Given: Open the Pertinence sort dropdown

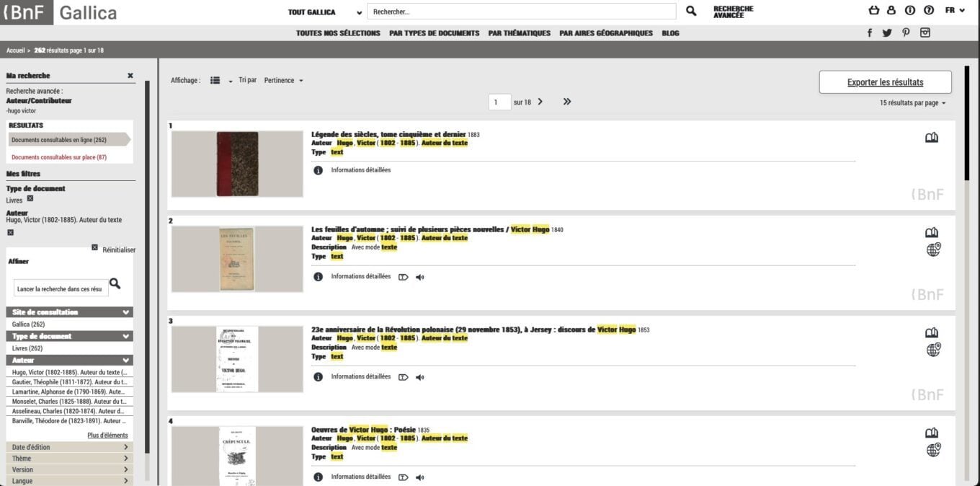Looking at the screenshot, I should pos(284,81).
